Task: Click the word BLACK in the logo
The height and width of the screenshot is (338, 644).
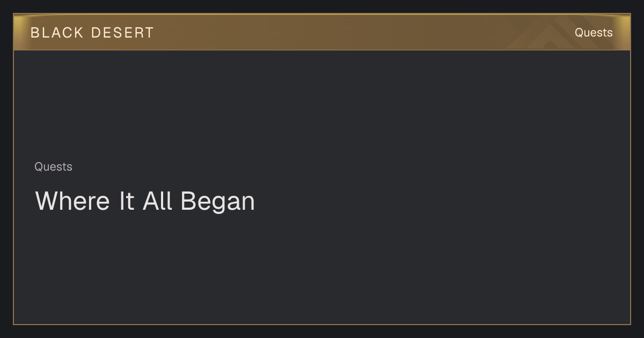Action: [x=57, y=33]
